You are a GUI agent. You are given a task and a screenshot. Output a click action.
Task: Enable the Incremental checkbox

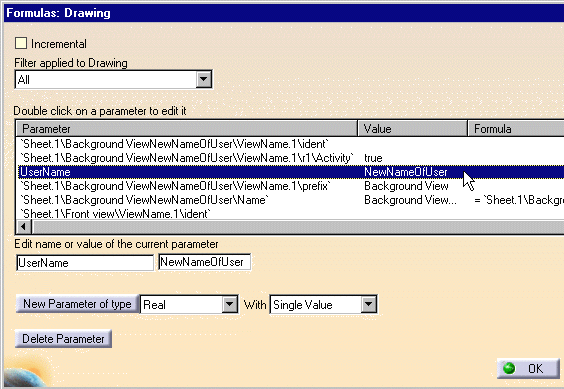pyautogui.click(x=21, y=44)
